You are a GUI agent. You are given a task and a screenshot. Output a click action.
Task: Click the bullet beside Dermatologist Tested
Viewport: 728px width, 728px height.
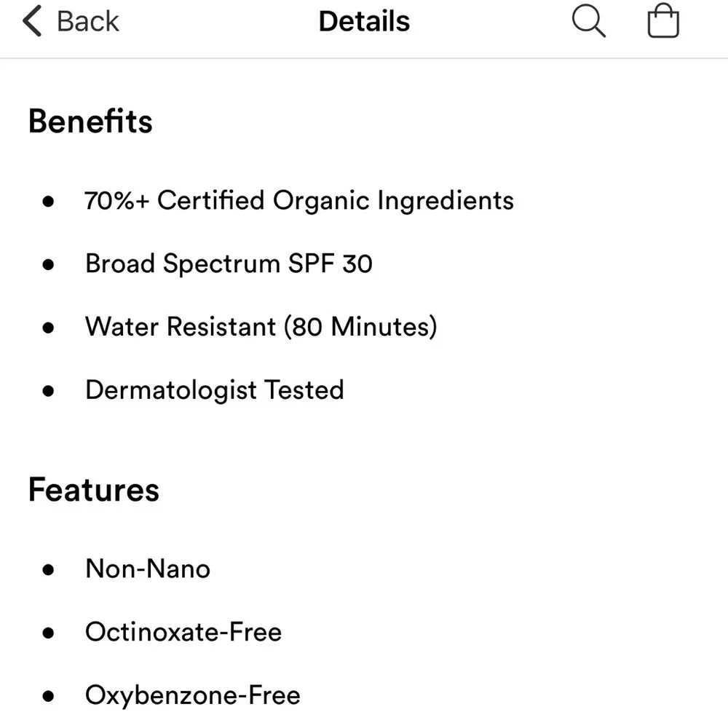coord(49,391)
